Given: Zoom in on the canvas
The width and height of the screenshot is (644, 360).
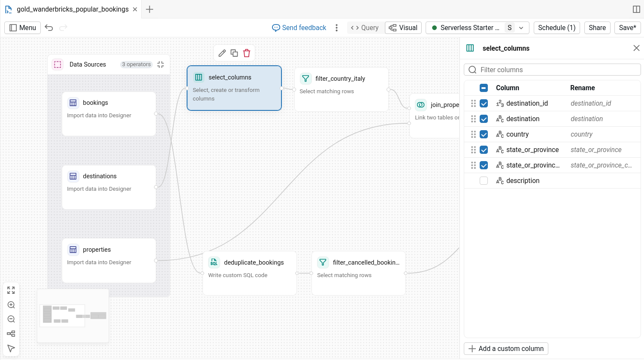Looking at the screenshot, I should pos(11,305).
